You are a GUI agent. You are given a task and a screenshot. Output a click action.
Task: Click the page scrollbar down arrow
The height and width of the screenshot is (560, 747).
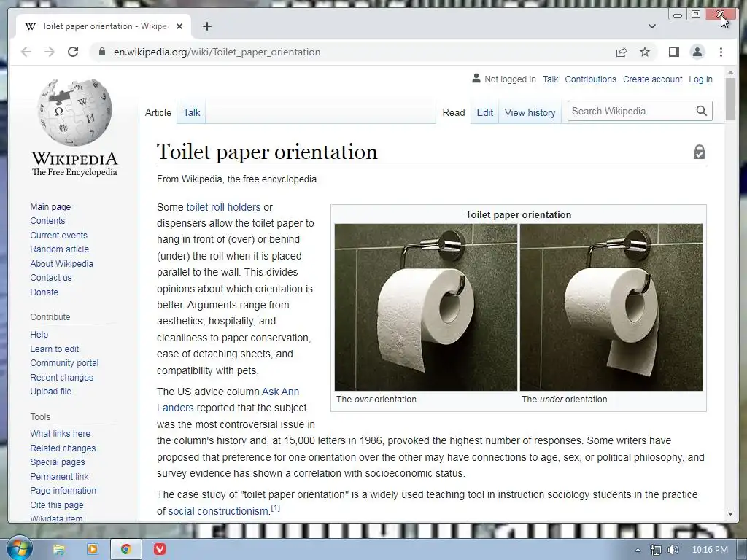click(x=730, y=514)
